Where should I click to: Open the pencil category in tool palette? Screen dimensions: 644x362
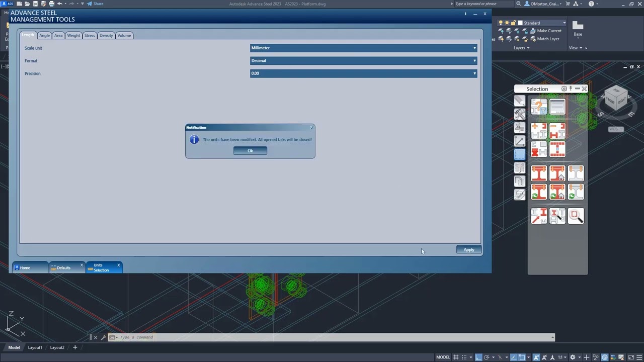click(x=520, y=101)
